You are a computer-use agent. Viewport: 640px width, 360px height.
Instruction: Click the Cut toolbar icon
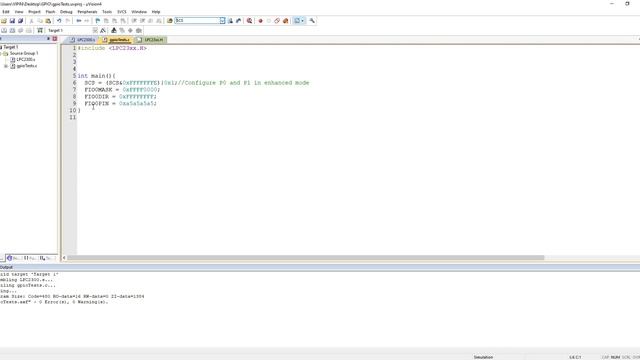coord(31,21)
